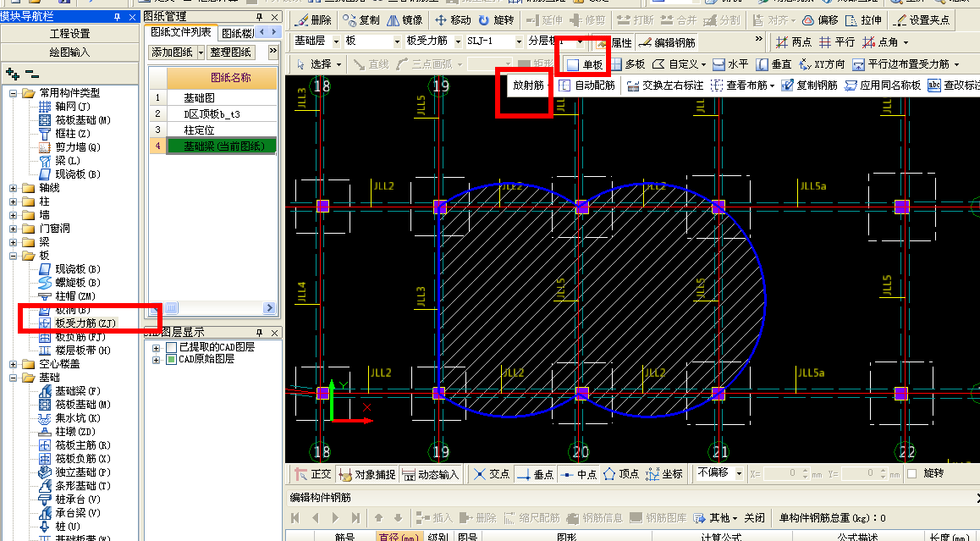Toggle 正交 orthogonal mode
Viewport: 980px width, 541px height.
(313, 474)
